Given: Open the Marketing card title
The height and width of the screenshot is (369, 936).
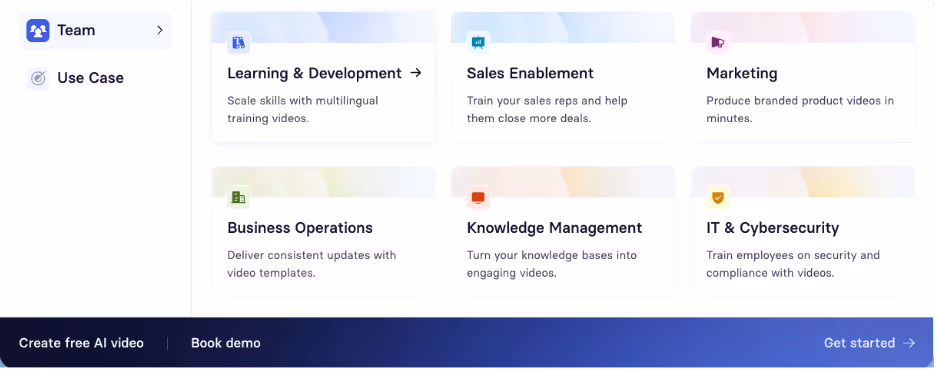Looking at the screenshot, I should [x=742, y=73].
